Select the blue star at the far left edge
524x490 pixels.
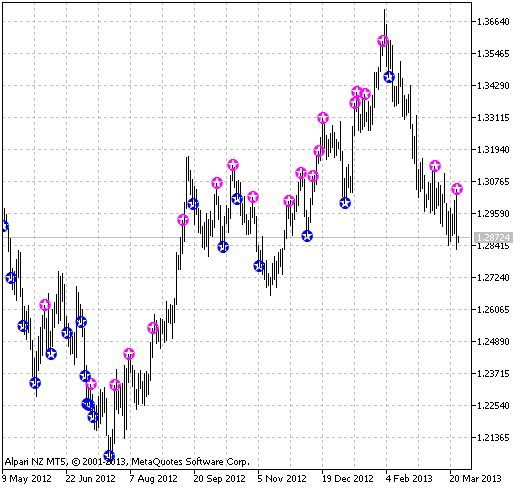tap(4, 226)
